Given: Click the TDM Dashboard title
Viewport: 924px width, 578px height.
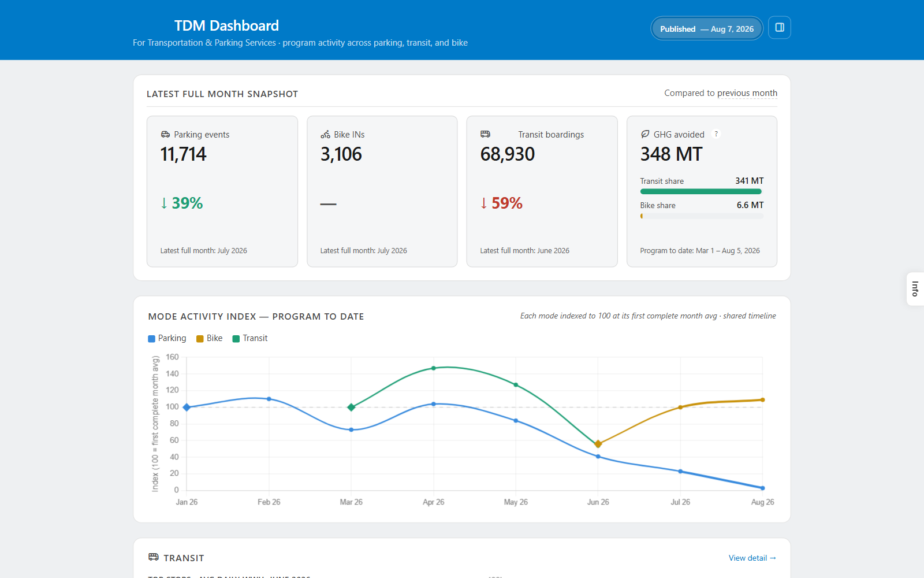Looking at the screenshot, I should click(226, 25).
